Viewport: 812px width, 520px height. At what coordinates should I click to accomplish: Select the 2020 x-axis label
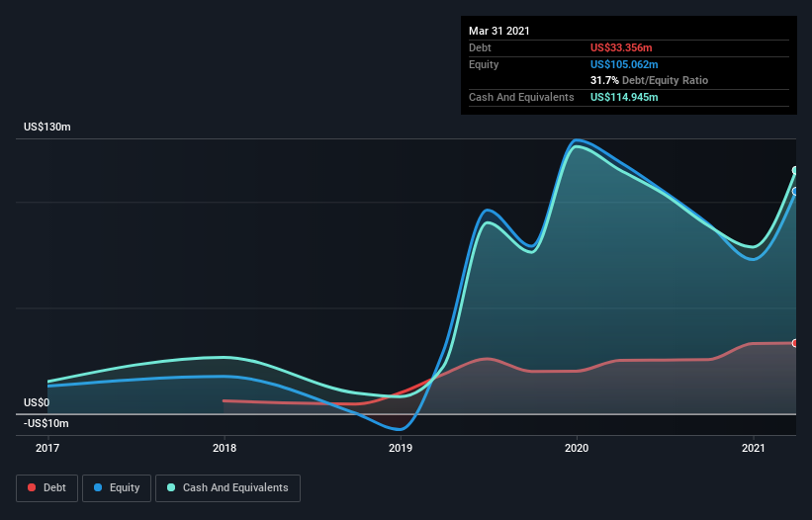[577, 448]
